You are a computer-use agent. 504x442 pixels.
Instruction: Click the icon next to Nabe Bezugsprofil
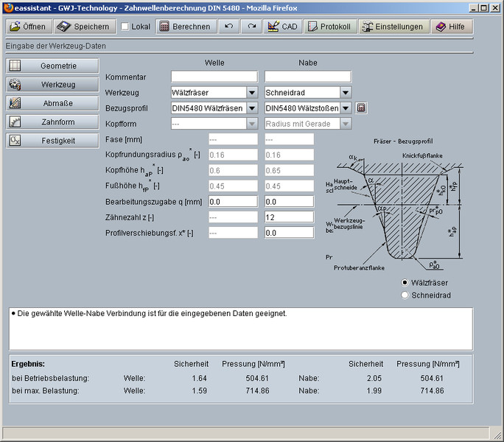pos(361,108)
